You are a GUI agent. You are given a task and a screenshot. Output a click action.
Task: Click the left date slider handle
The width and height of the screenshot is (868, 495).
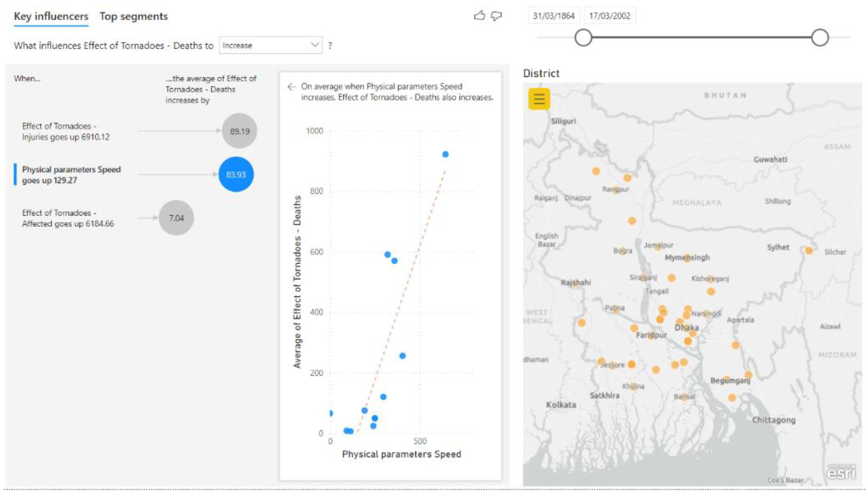pyautogui.click(x=583, y=37)
